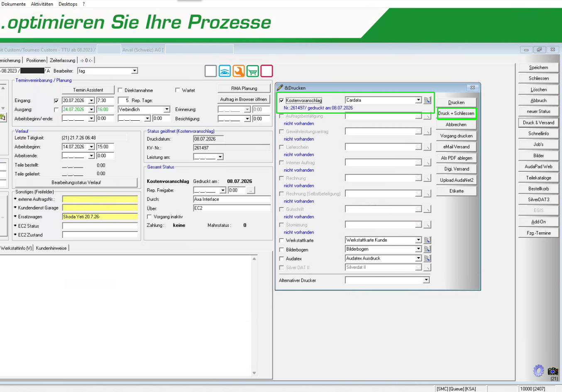Switch to the Positionen tab

[36, 60]
